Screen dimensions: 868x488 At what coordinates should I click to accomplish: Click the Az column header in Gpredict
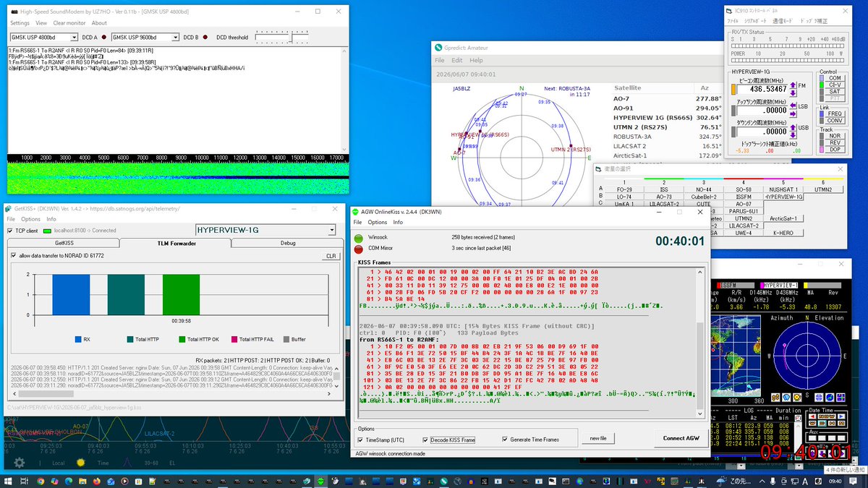pyautogui.click(x=705, y=87)
